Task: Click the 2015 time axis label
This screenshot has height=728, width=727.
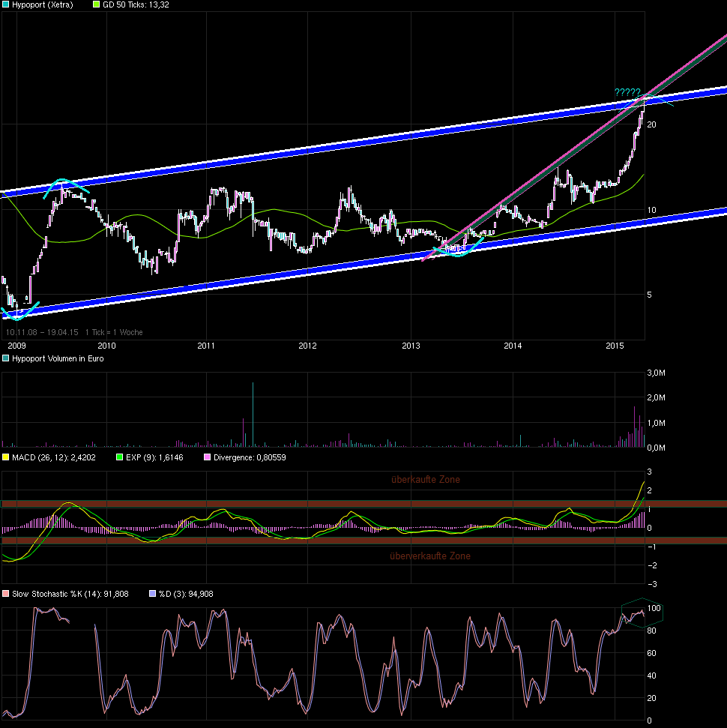Action: [x=615, y=346]
